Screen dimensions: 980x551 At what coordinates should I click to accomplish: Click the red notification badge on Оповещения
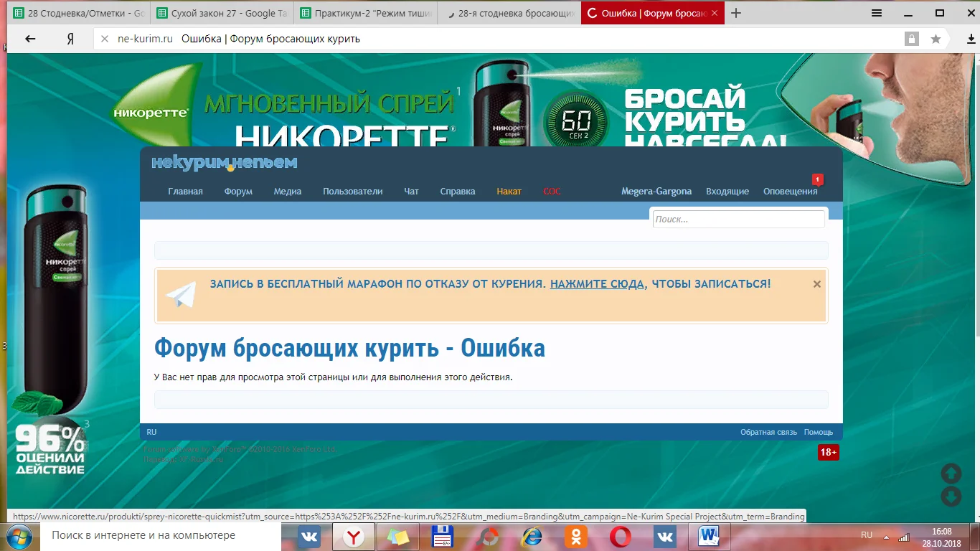(x=816, y=179)
